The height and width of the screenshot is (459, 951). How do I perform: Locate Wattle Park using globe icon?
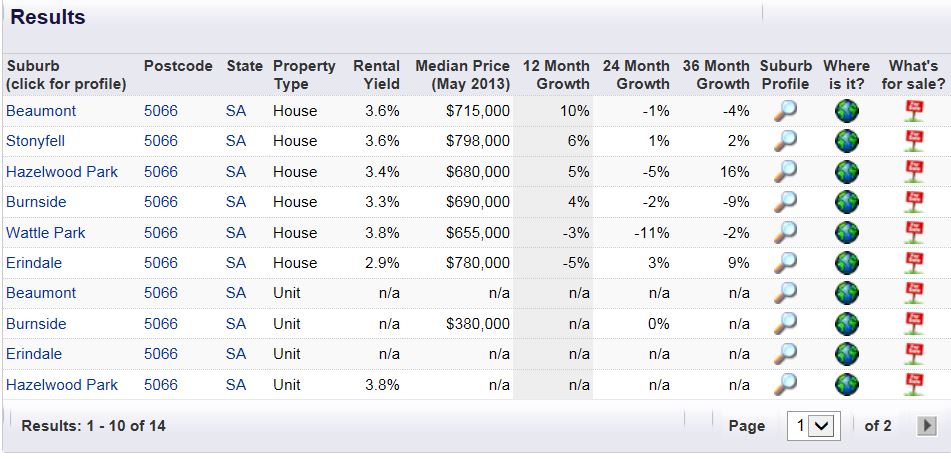(x=847, y=233)
